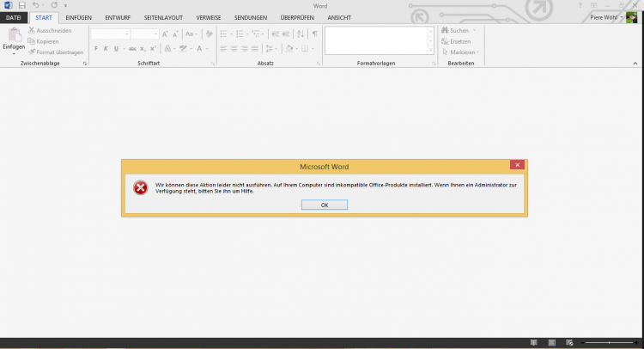Expand the Formatvorlagen gallery more arrow
The image size is (644, 349).
click(x=431, y=50)
